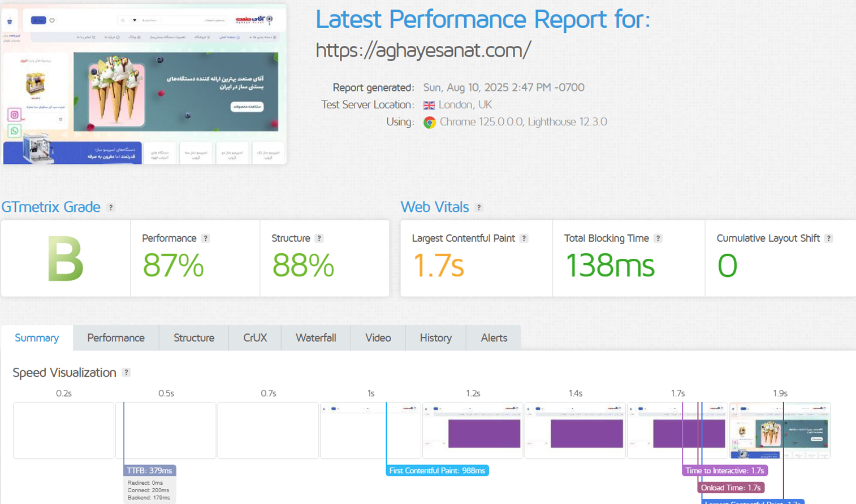Click the website screenshot preview thumbnail
856x504 pixels.
(144, 85)
